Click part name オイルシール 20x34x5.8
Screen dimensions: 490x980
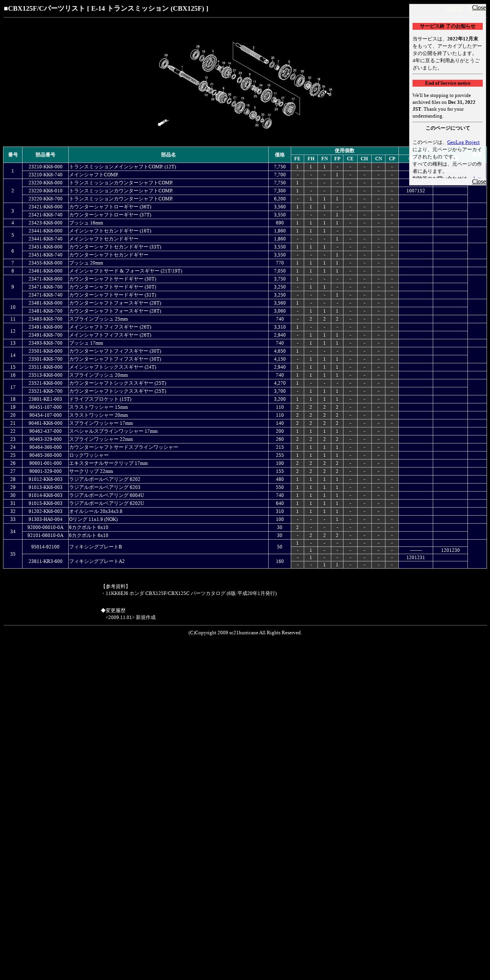coord(96,511)
